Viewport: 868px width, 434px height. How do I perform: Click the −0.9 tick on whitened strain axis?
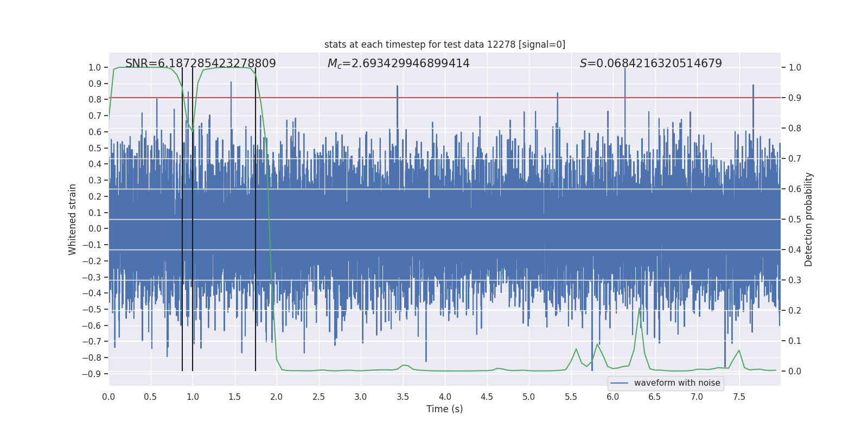[91, 374]
